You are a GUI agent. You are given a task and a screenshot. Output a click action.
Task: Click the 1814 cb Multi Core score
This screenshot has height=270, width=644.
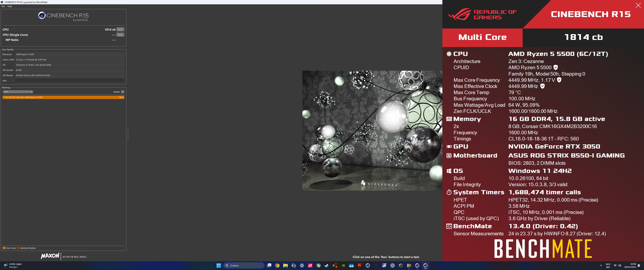click(x=584, y=37)
